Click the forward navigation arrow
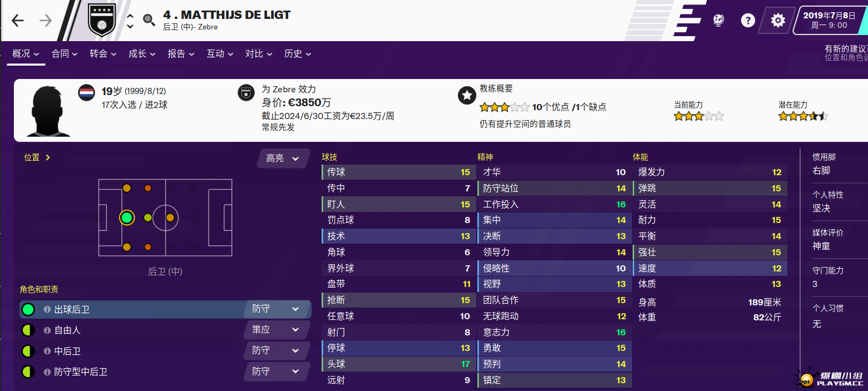The image size is (868, 391). [46, 21]
